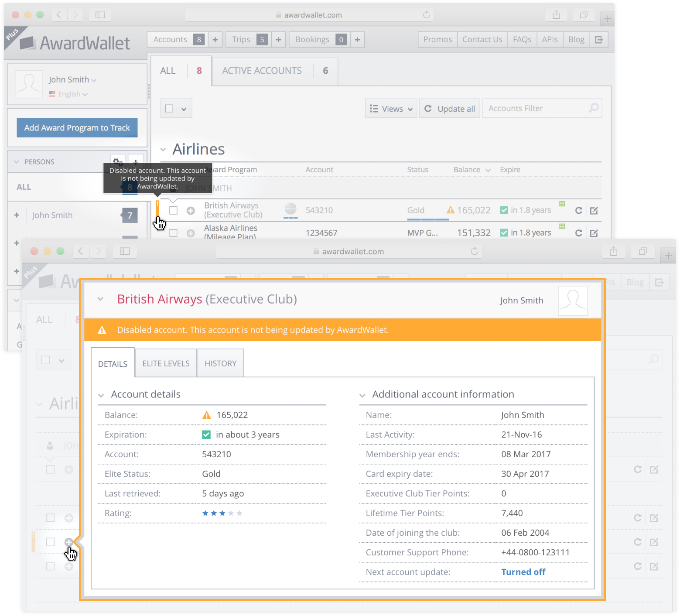Click the reload icon in back browser address bar
This screenshot has width=680, height=616.
pyautogui.click(x=427, y=15)
